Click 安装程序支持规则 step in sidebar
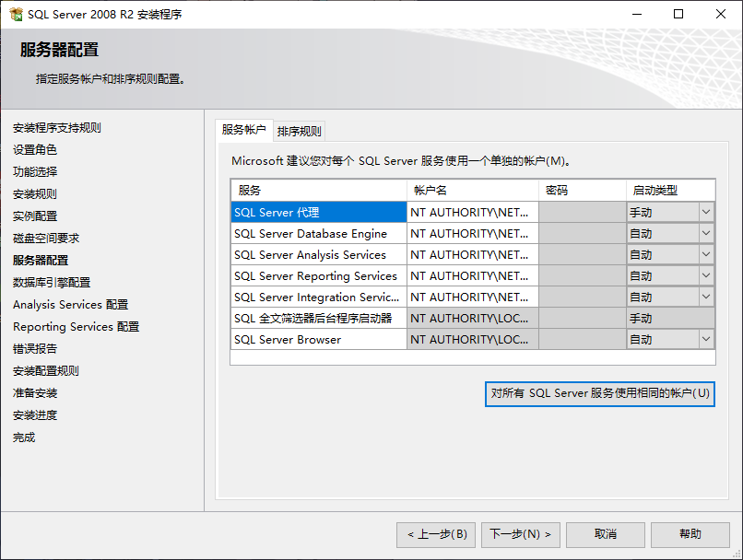Viewport: 743px width, 560px height. point(57,128)
